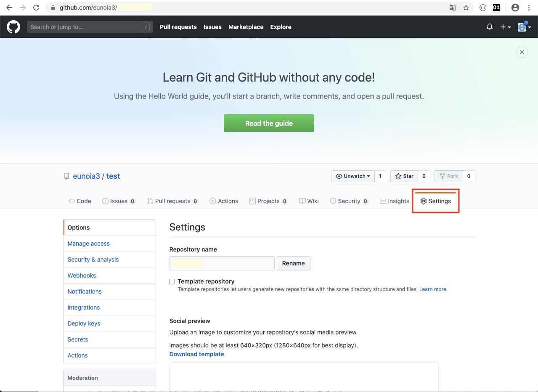Follow the Learn more link
Viewport: 538px width, 392px height.
[433, 289]
